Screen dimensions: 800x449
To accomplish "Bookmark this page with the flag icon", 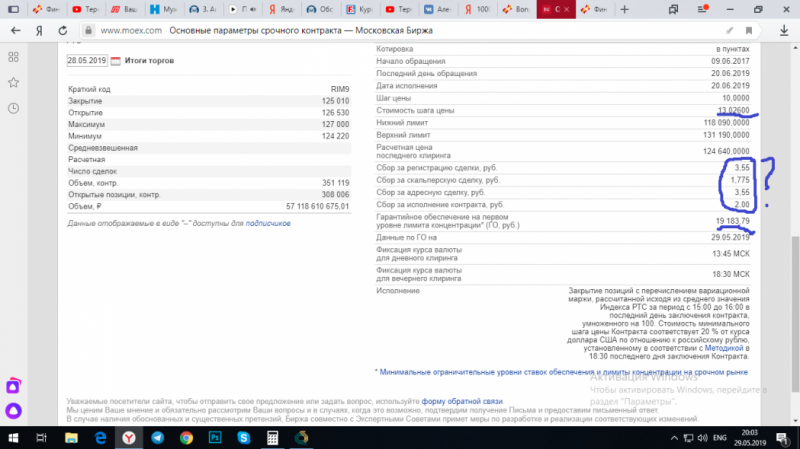I will (x=749, y=31).
